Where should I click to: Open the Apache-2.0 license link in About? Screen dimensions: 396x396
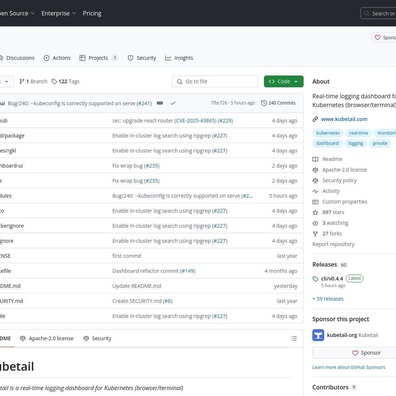click(340, 170)
